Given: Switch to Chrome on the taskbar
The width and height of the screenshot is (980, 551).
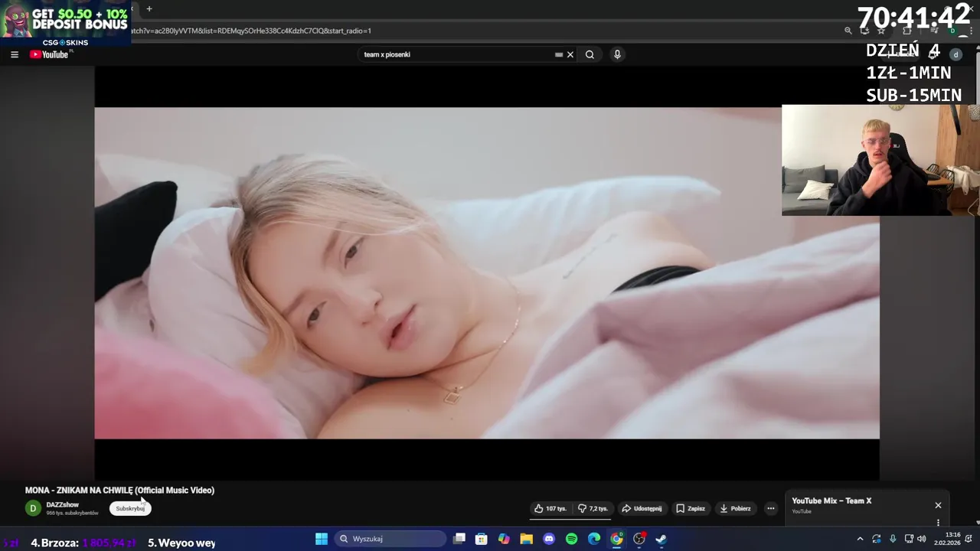Looking at the screenshot, I should pos(616,539).
